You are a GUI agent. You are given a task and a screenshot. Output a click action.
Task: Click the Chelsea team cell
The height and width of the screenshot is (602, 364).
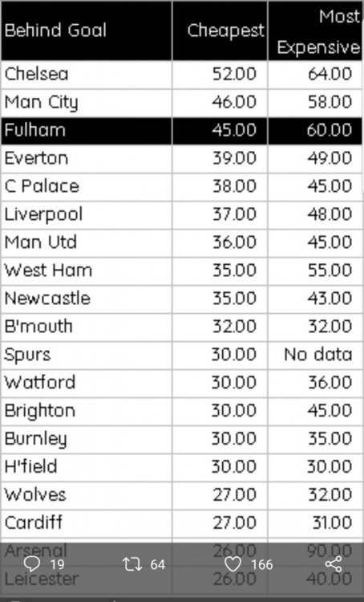click(87, 74)
